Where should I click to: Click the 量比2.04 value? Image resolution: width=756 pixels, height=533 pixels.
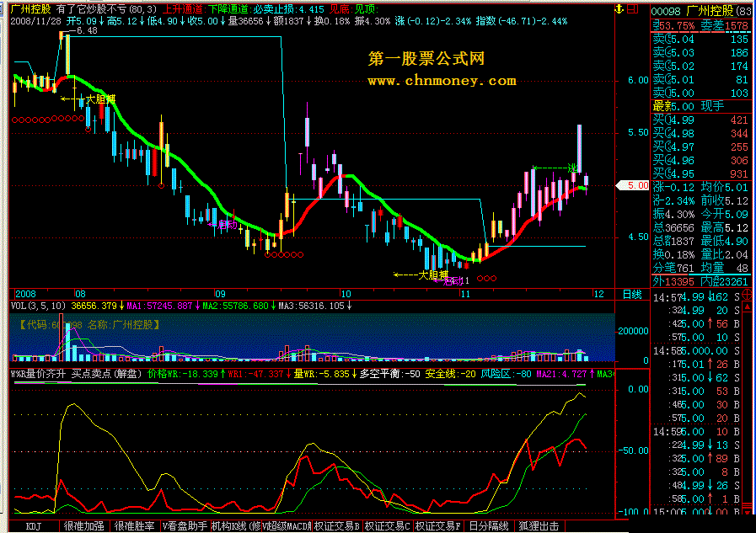(725, 254)
